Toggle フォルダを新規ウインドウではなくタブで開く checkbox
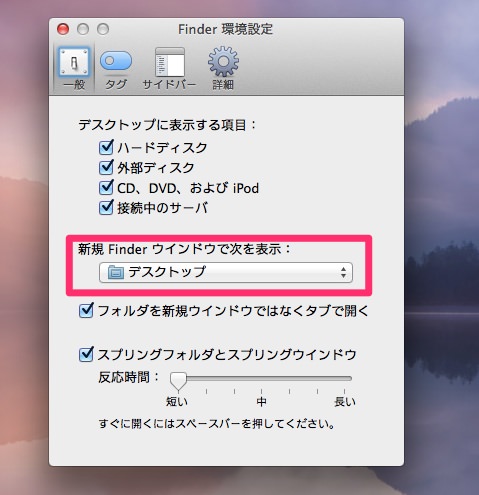The height and width of the screenshot is (495, 479). click(x=86, y=310)
